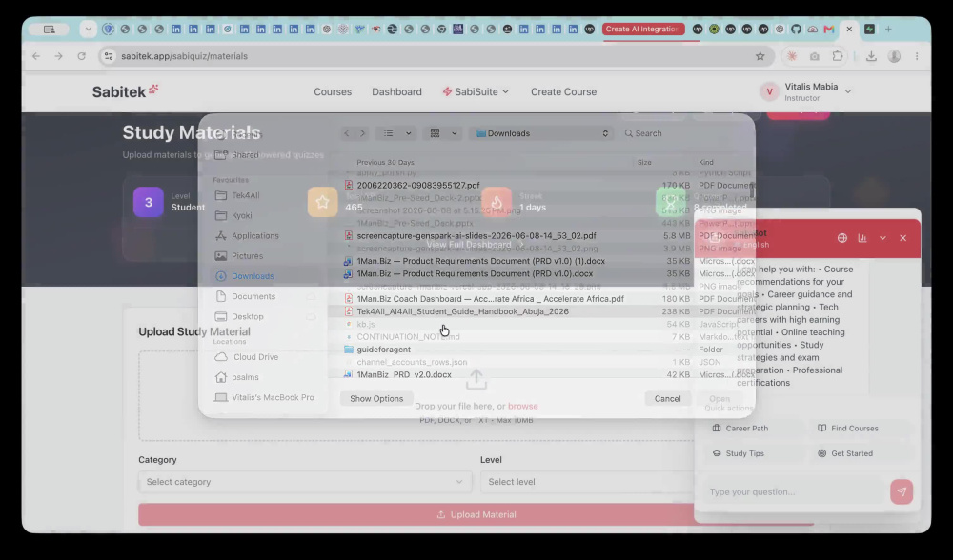953x560 pixels.
Task: Go back in the file dialog
Action: click(x=347, y=133)
